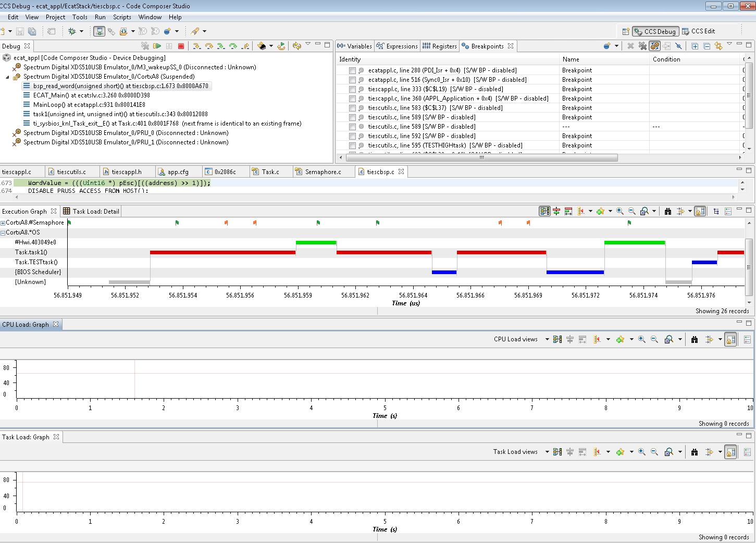Switch to the Registers tab
This screenshot has height=543, width=756.
coord(440,46)
